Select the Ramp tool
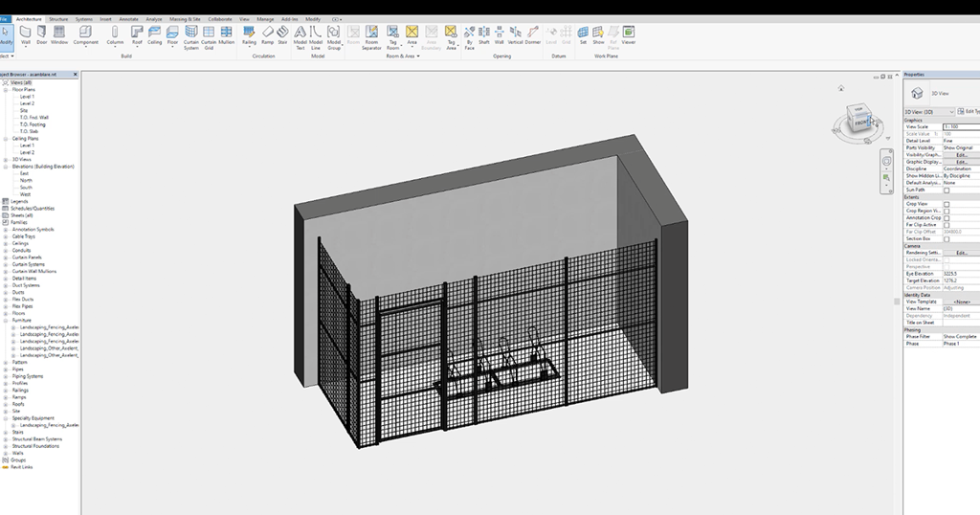Screen dimensions: 980x515 (x=268, y=35)
